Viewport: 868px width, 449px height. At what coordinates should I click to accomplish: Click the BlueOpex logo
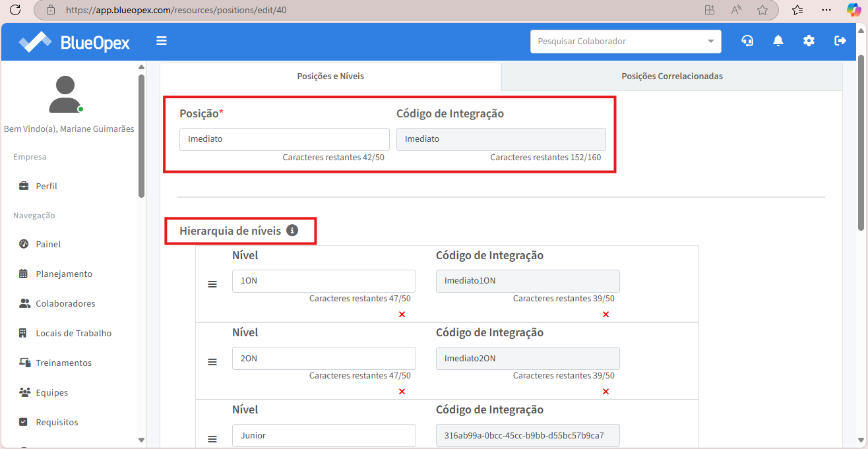(75, 42)
